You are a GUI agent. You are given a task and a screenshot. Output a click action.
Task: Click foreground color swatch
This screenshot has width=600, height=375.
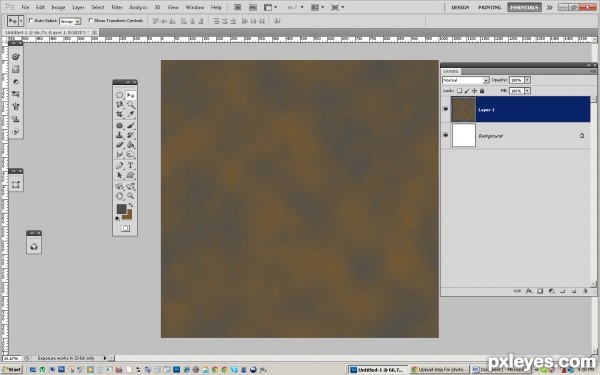(121, 209)
